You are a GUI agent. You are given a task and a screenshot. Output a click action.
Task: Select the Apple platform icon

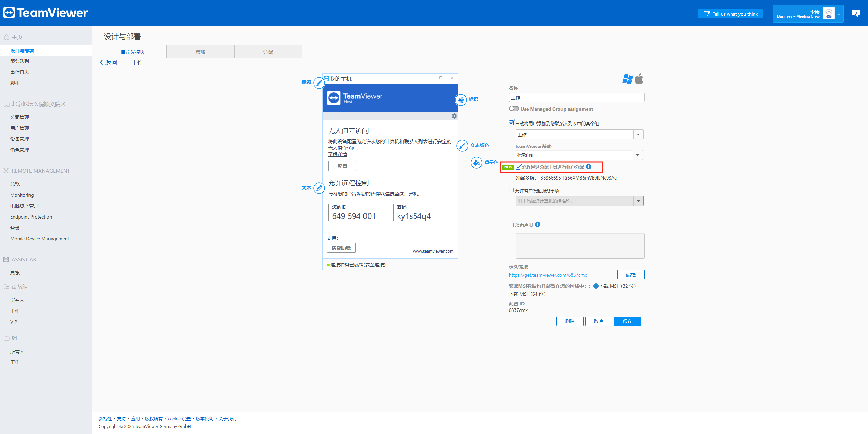[639, 79]
